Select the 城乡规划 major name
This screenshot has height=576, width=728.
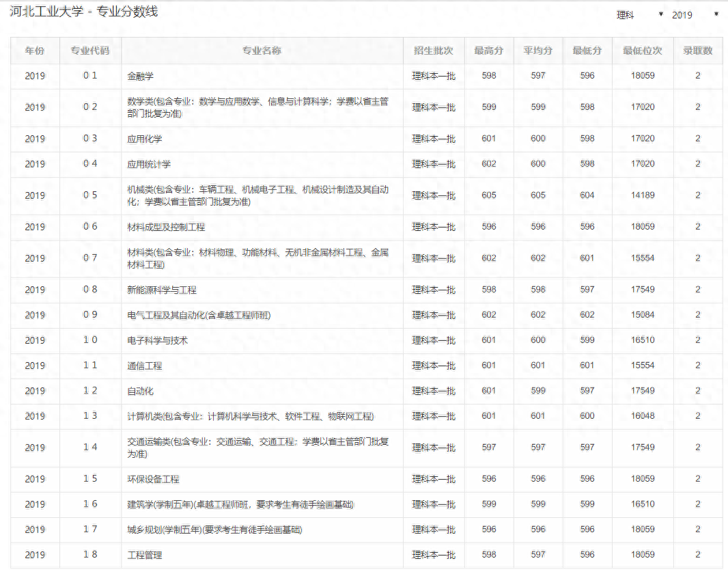[214, 530]
